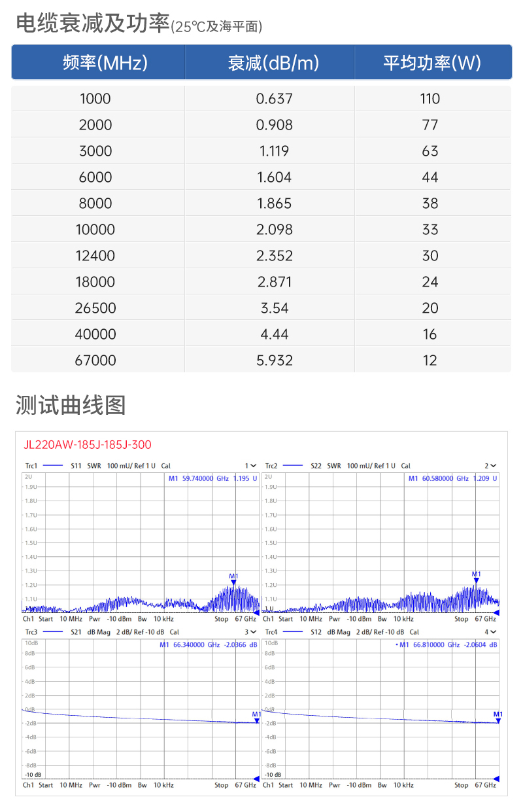Click the frequency cell reading 67000
The height and width of the screenshot is (812, 523).
(95, 361)
